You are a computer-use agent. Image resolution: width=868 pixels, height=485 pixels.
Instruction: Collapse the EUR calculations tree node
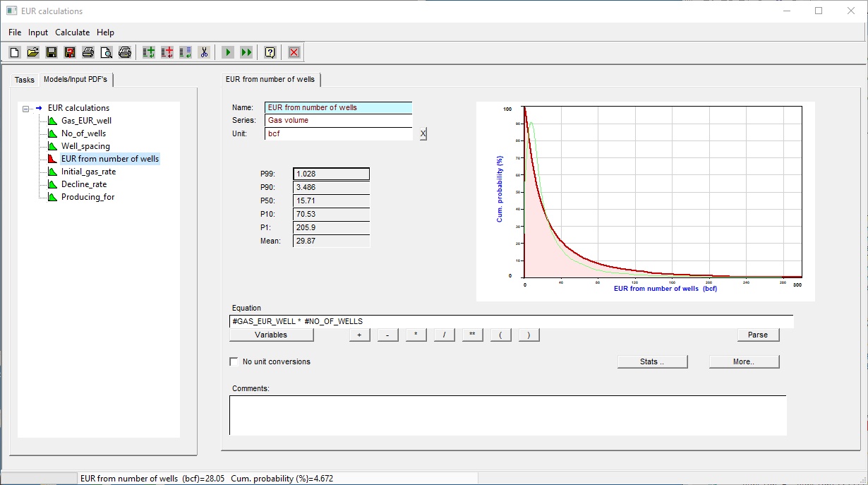pyautogui.click(x=26, y=109)
